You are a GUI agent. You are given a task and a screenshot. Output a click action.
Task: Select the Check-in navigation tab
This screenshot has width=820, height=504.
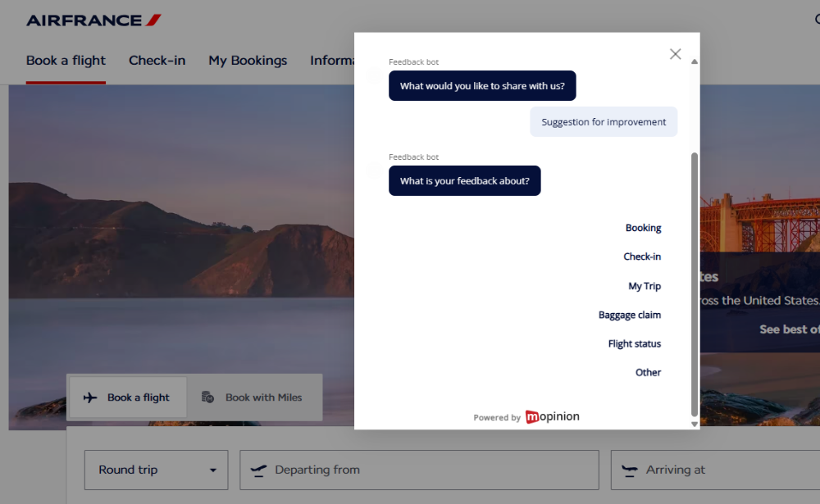157,60
